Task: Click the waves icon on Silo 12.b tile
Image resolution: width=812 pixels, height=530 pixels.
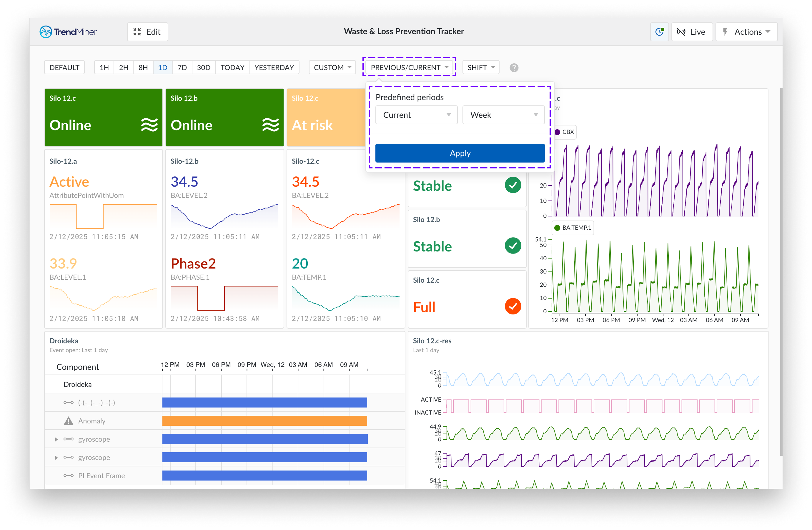Action: [270, 125]
